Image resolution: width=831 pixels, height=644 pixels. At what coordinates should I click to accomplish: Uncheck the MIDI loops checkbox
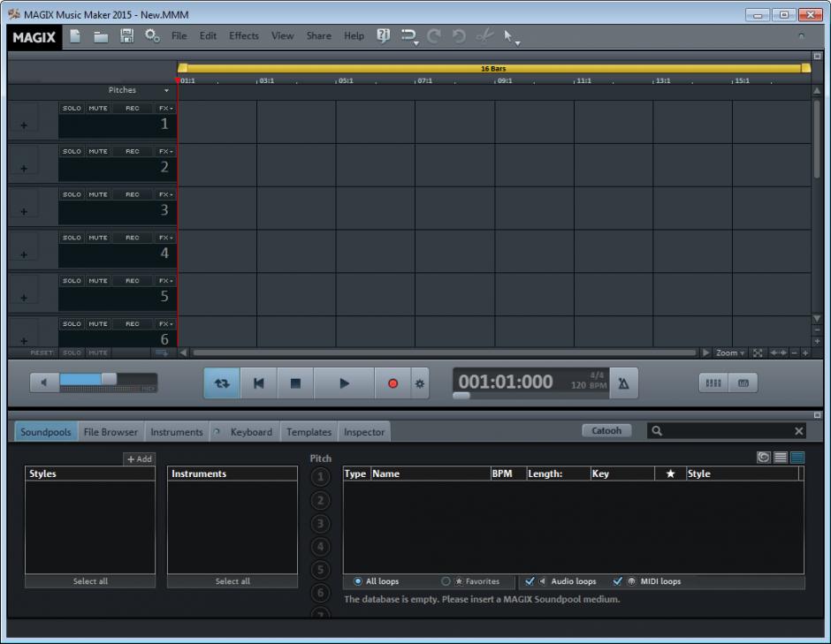617,581
